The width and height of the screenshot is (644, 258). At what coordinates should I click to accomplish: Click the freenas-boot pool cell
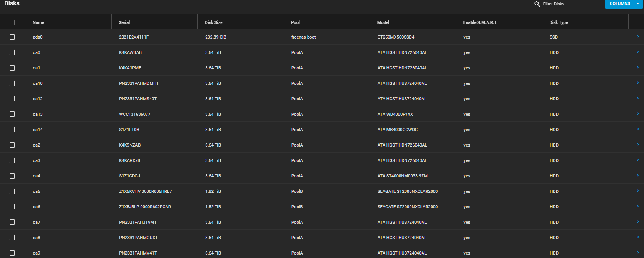[304, 37]
